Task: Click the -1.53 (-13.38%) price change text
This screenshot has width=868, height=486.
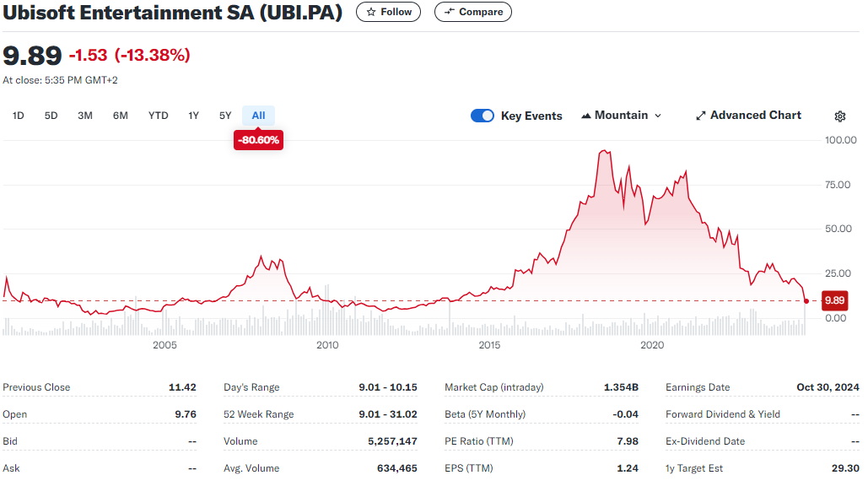Action: (130, 56)
